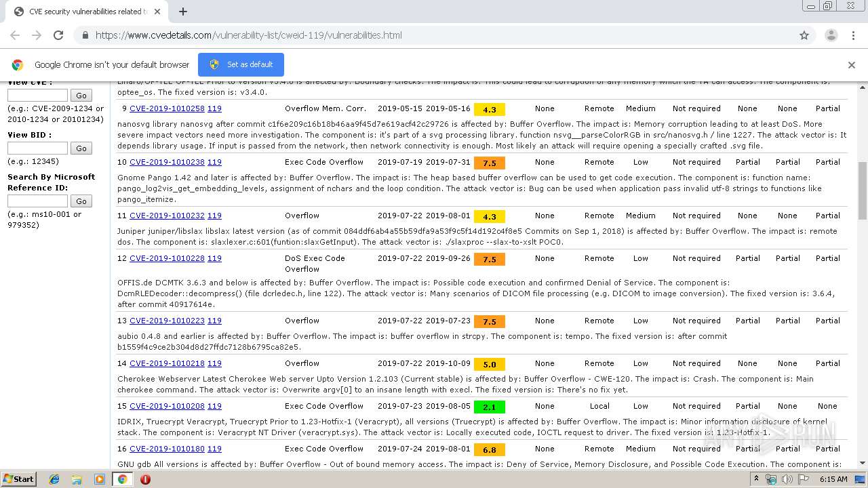This screenshot has width=868, height=488.
Task: Open a new tab with plus icon
Action: [183, 12]
